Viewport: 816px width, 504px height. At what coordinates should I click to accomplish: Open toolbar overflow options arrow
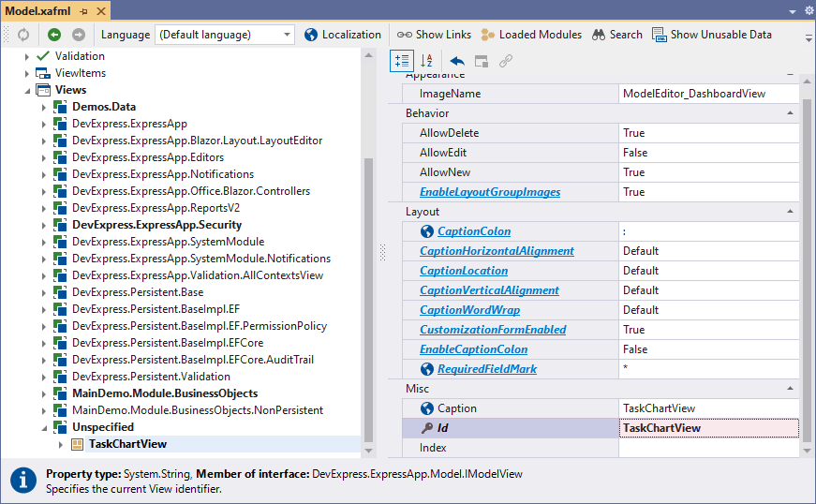[809, 38]
